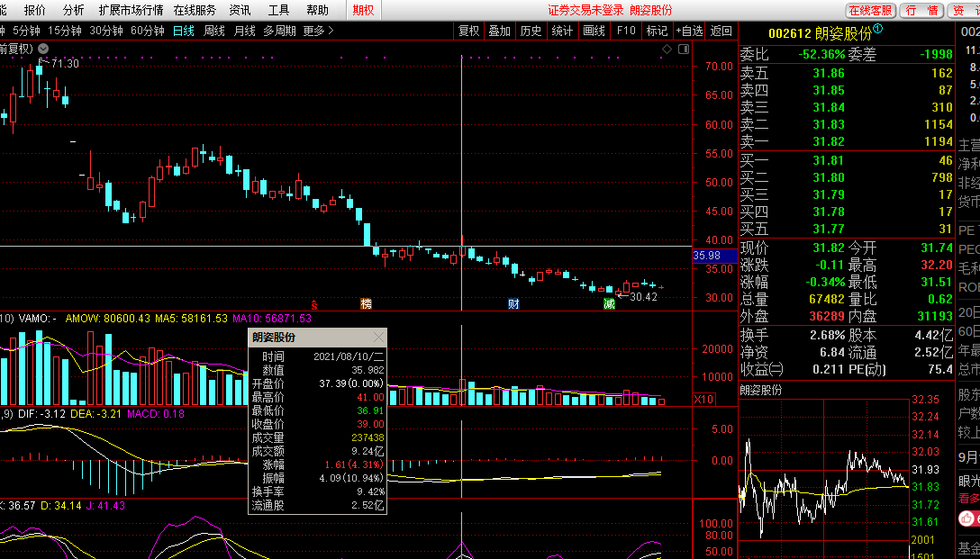Click the 证券交易未登录 login status text
Image resolution: width=980 pixels, height=559 pixels.
pyautogui.click(x=585, y=10)
